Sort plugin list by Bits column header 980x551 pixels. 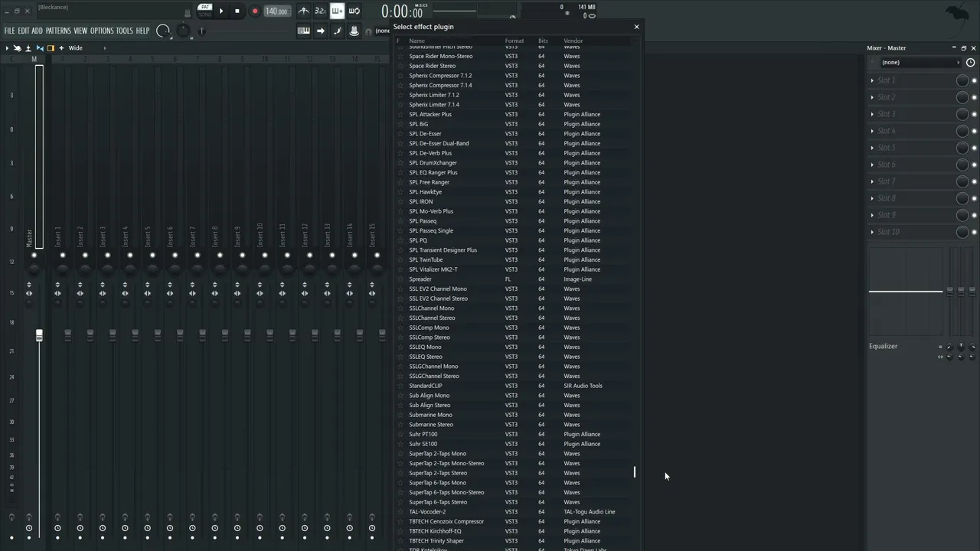click(543, 41)
